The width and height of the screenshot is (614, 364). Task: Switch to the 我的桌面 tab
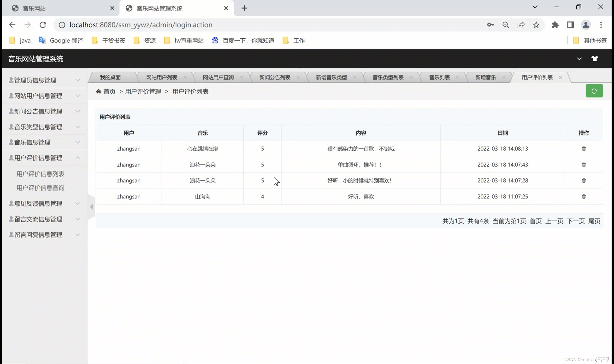click(110, 78)
